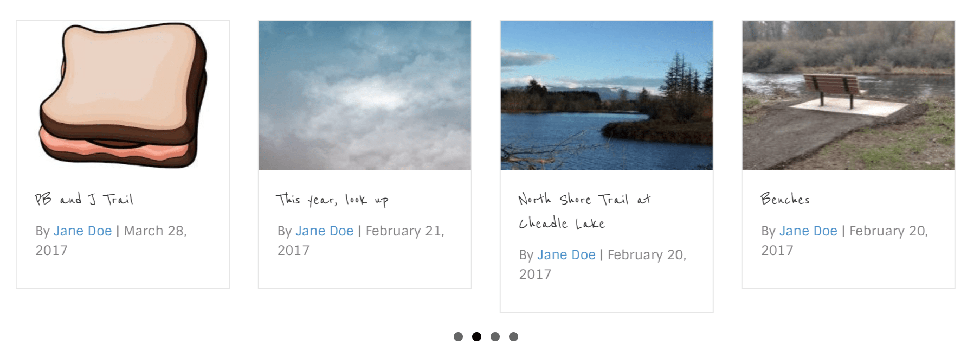
Task: Click Jane Doe under This year, look up
Action: click(324, 231)
